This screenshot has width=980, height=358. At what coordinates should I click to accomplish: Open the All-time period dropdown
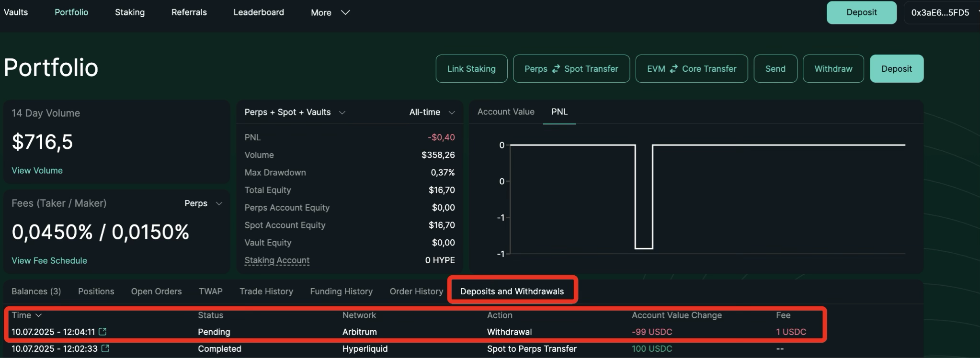tap(431, 112)
